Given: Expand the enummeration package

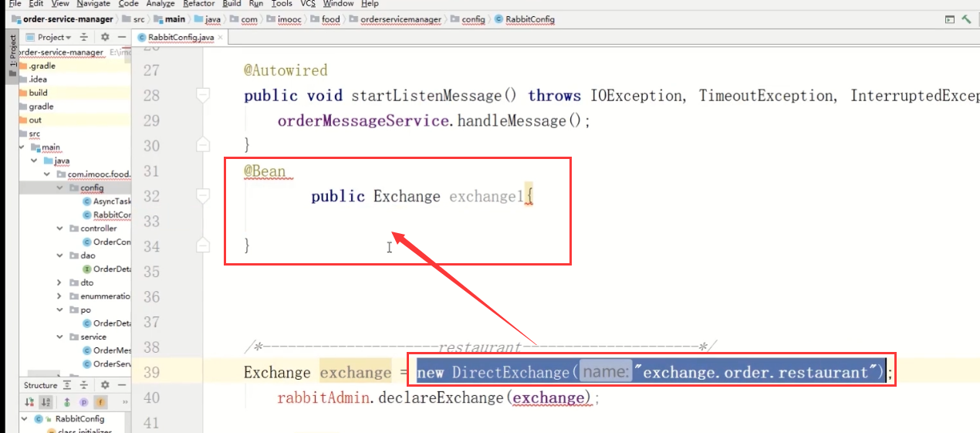Looking at the screenshot, I should tap(60, 296).
